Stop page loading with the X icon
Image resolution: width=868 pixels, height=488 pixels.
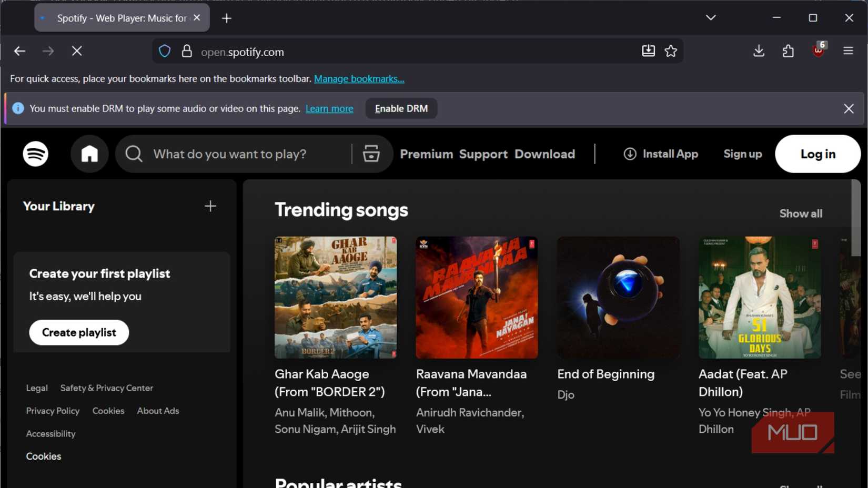pos(77,51)
